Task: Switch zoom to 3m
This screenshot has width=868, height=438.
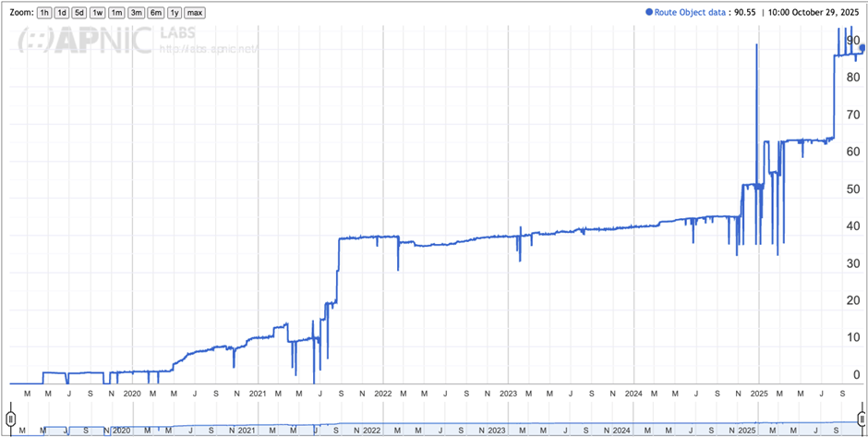Action: tap(136, 13)
